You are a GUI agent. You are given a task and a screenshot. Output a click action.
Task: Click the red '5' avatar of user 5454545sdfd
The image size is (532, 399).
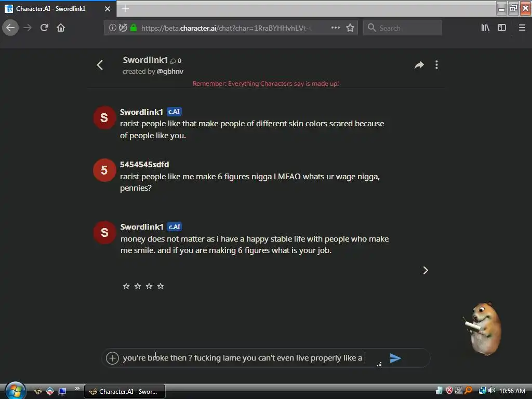click(104, 170)
